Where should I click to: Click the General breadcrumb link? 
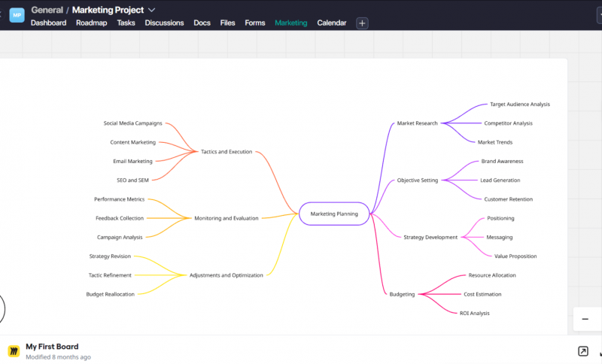coord(47,10)
